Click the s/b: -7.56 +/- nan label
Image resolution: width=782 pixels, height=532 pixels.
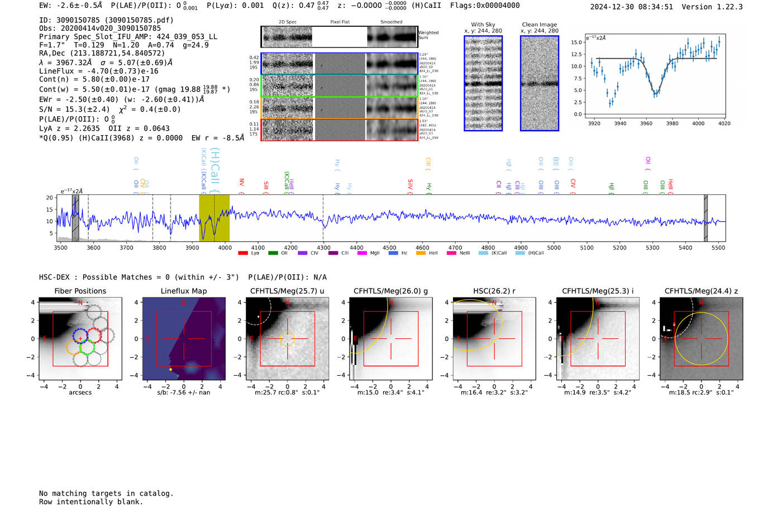[x=184, y=392]
